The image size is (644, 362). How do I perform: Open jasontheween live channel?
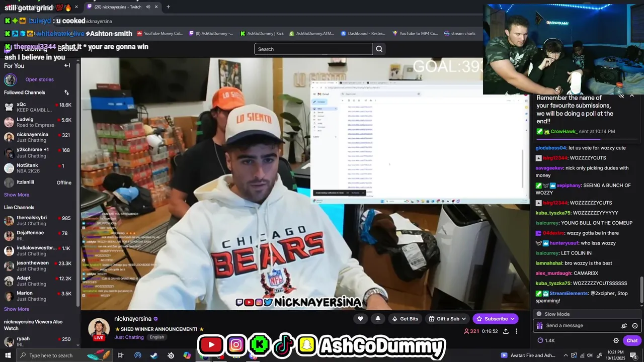[38, 266]
